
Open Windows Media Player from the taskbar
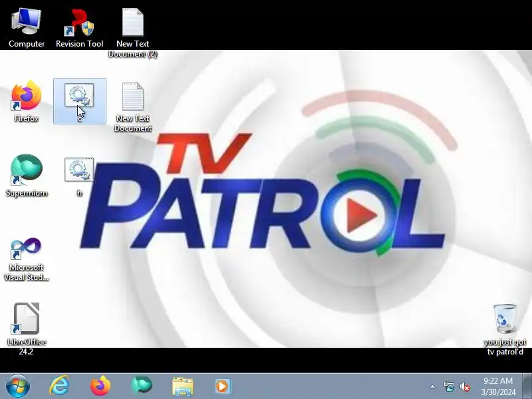223,386
